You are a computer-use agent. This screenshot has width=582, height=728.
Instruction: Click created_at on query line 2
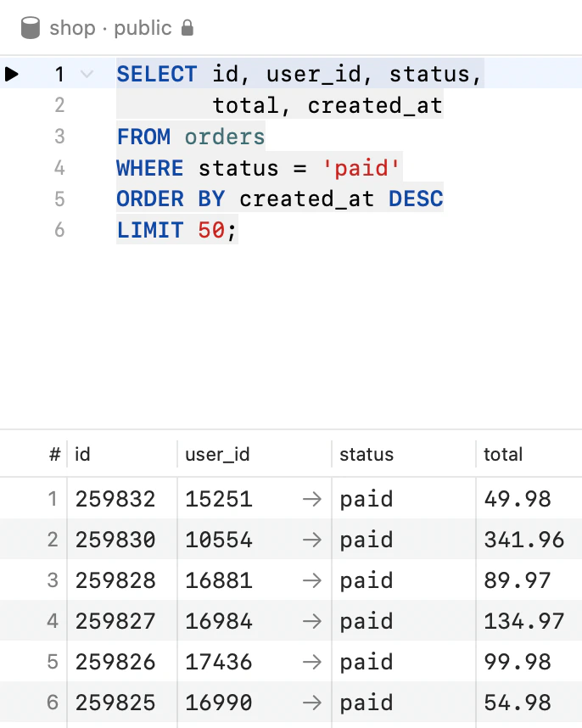point(375,105)
